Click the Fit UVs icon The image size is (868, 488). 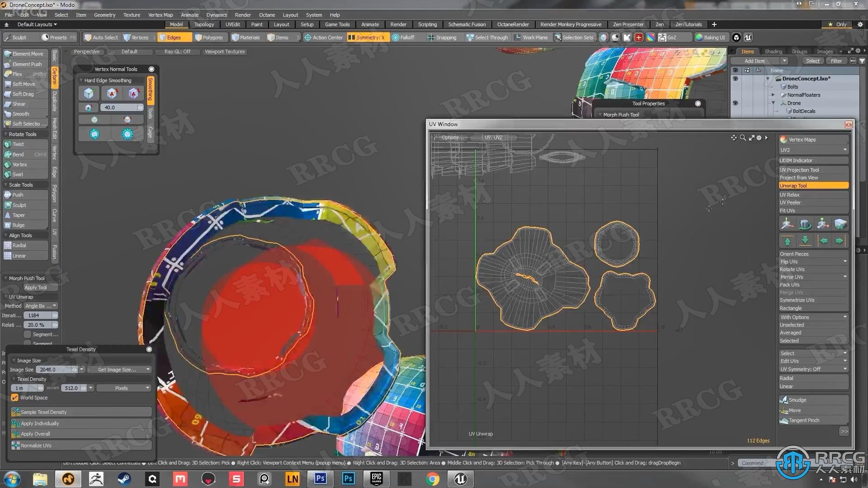pos(812,210)
